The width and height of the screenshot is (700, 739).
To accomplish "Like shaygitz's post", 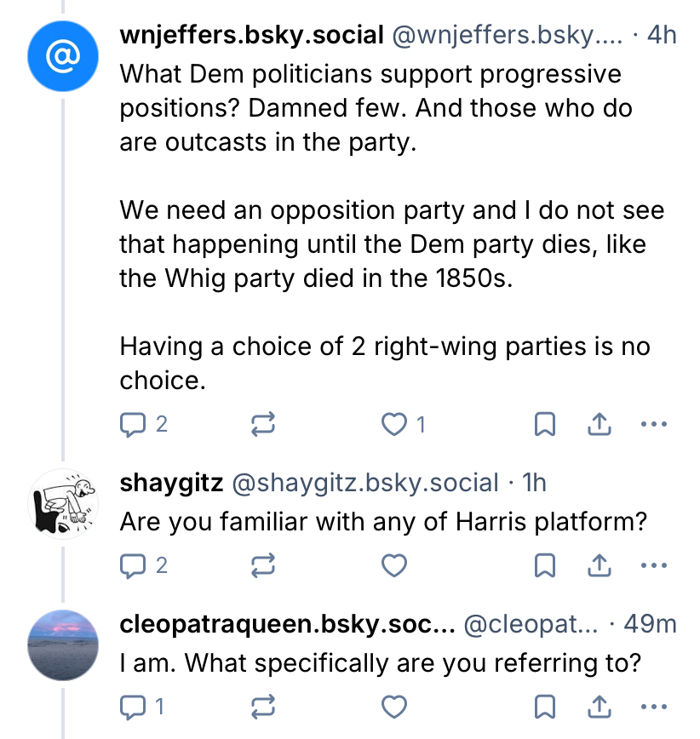I will point(393,564).
